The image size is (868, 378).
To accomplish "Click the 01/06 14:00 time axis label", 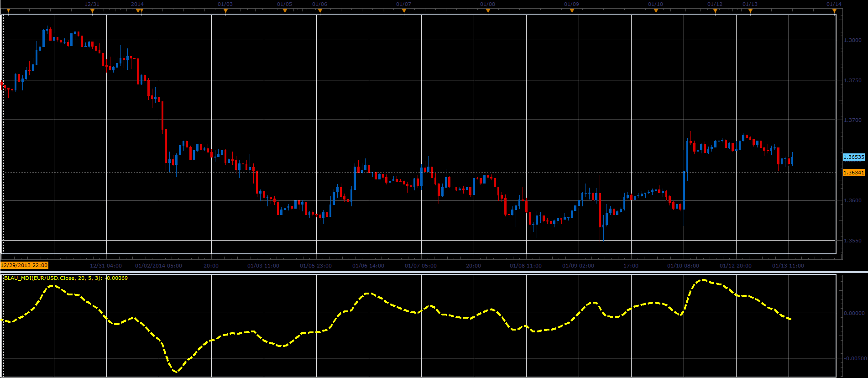I will [368, 266].
